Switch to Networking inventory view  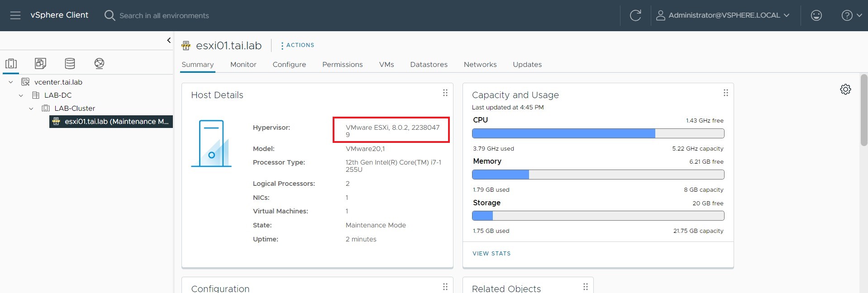click(99, 63)
